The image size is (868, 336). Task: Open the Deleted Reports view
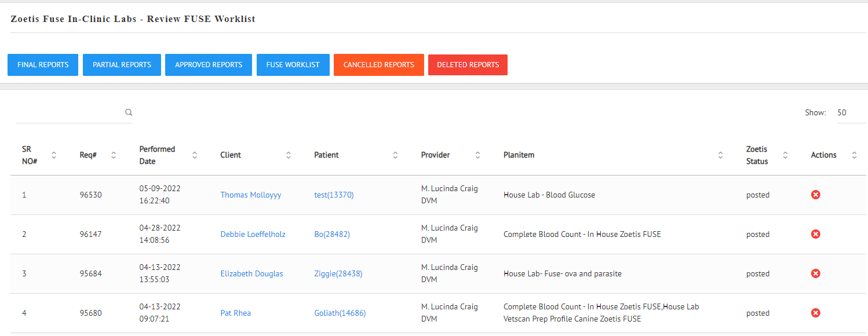[468, 65]
